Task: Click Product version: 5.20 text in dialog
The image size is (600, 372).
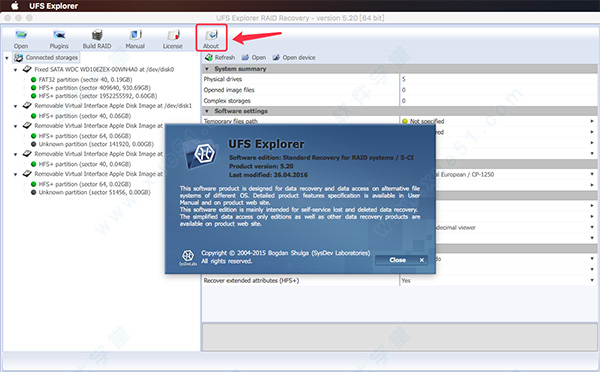Action: coord(261,166)
